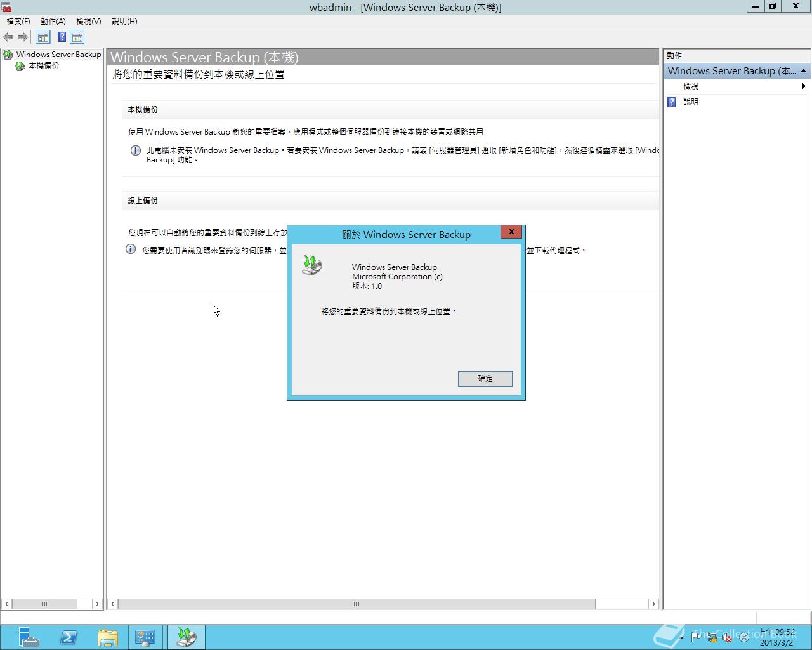This screenshot has width=812, height=650.
Task: Click the Windows Server Backup taskbar icon
Action: [187, 637]
